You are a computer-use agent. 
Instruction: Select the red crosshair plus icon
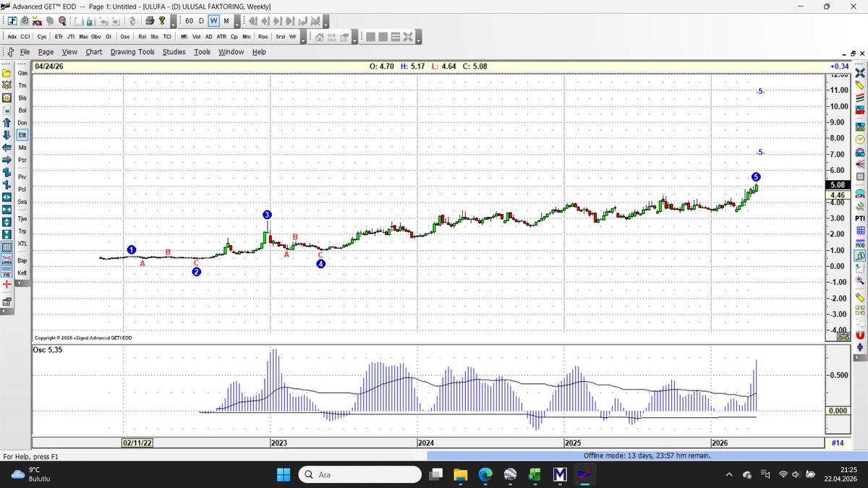7,285
